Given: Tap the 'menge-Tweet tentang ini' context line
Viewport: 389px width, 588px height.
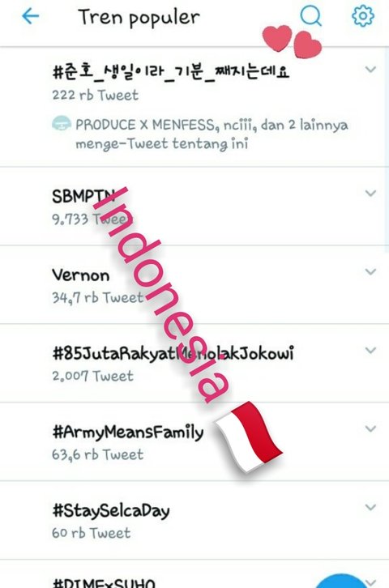Looking at the screenshot, I should [161, 143].
